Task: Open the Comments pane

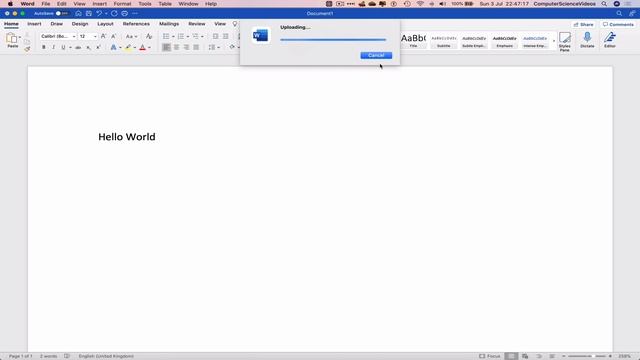Action: tap(618, 24)
